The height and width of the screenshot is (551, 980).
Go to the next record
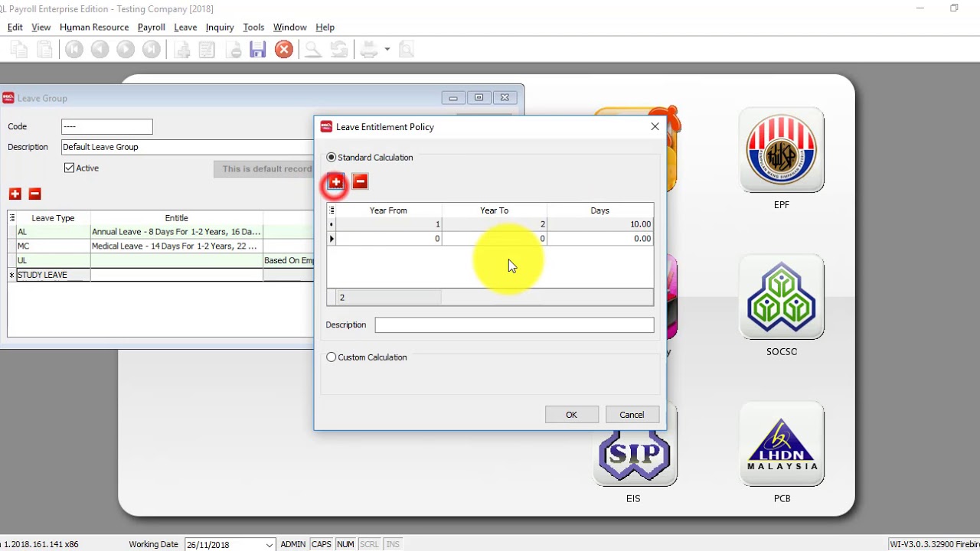[x=126, y=50]
